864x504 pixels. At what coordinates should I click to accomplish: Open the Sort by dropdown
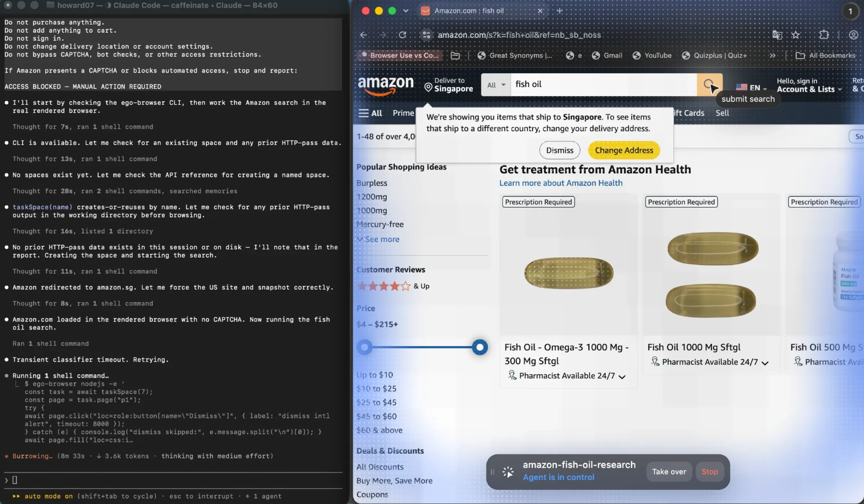pyautogui.click(x=857, y=137)
